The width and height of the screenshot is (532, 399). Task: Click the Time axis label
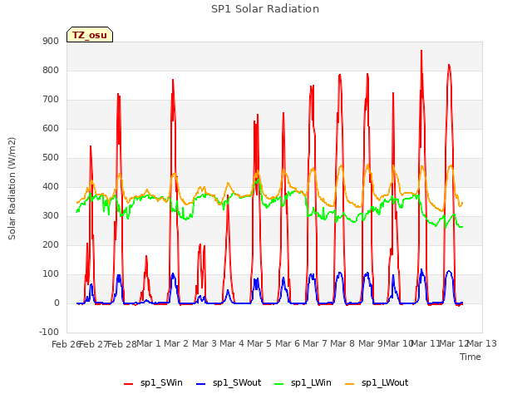tap(470, 357)
